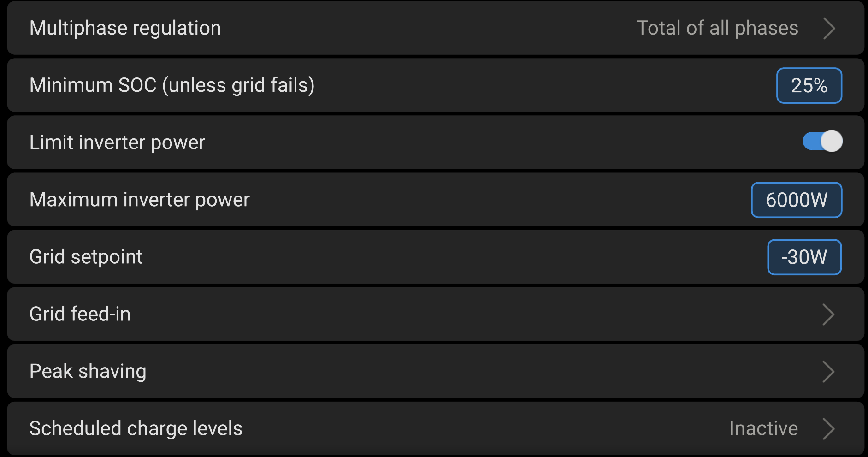The image size is (868, 457).
Task: Click the Maximum inverter power label
Action: (x=139, y=200)
